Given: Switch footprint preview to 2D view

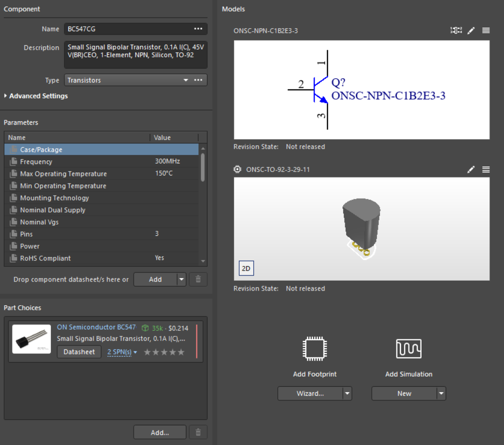Looking at the screenshot, I should (246, 268).
